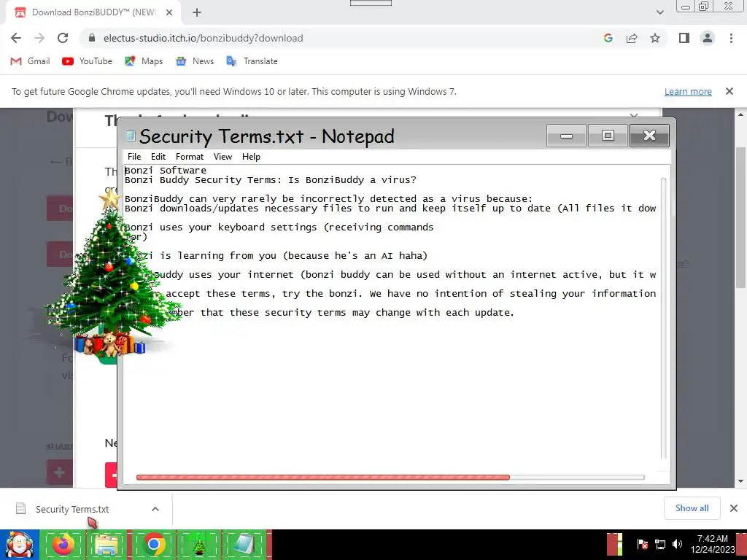This screenshot has width=747, height=560.
Task: Switch to Notepad in taskbar
Action: point(244,545)
